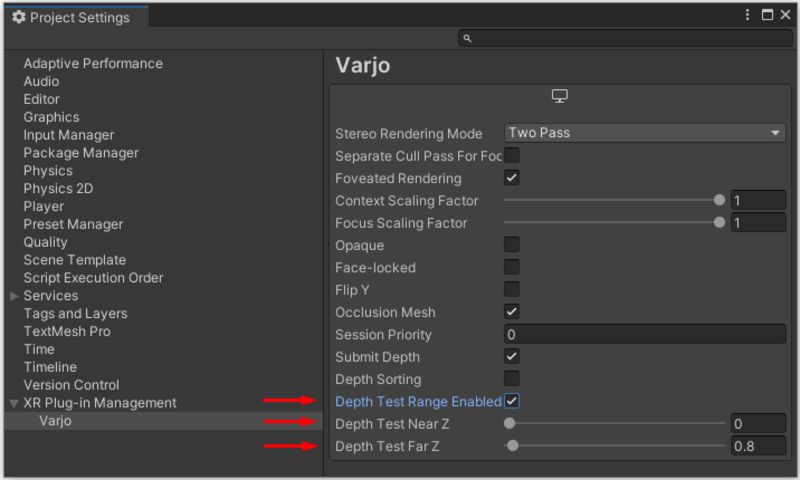
Task: Click the Focus Scaling Factor value field
Action: 758,223
